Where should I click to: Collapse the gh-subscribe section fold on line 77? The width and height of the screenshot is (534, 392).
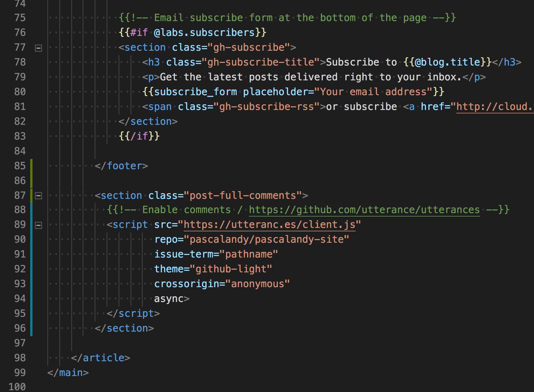(38, 48)
